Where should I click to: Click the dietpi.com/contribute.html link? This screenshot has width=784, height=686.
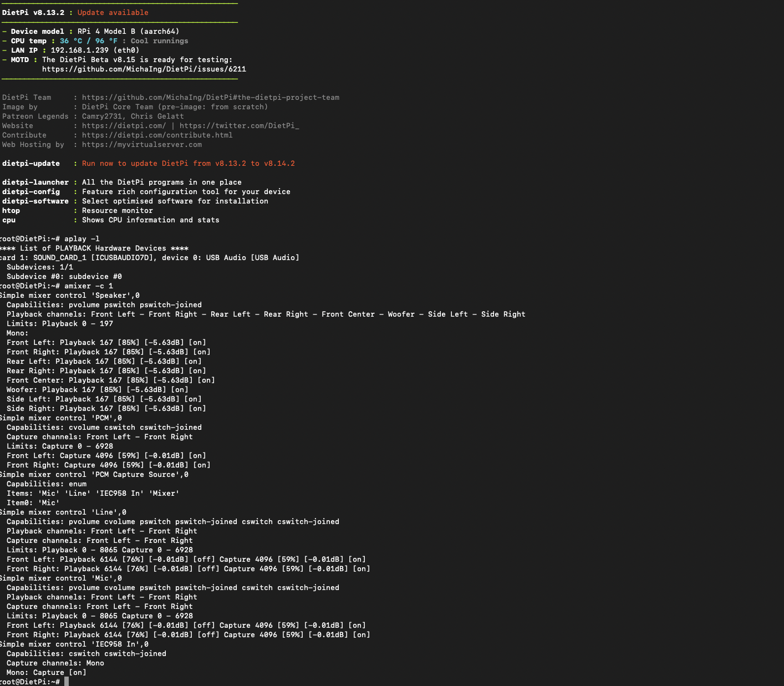pyautogui.click(x=157, y=135)
